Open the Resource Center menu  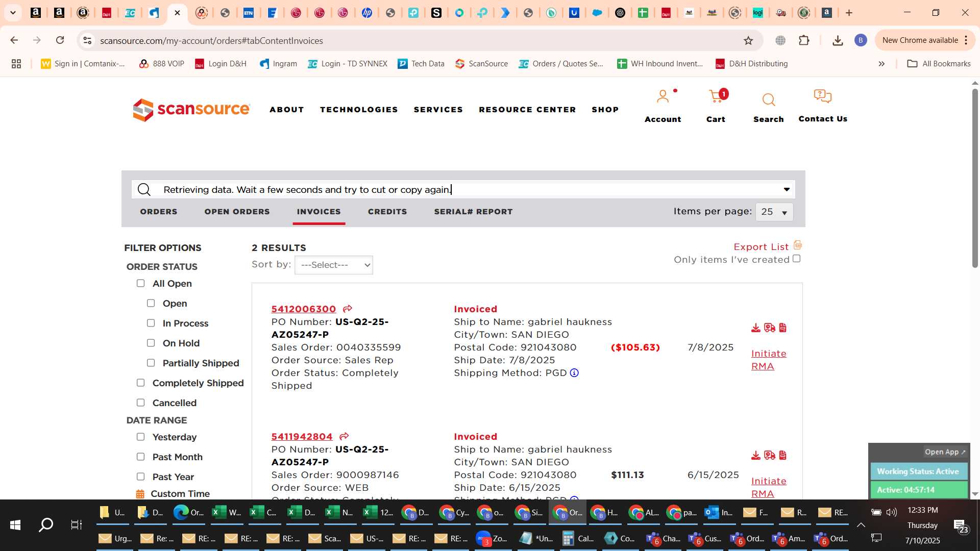pos(527,110)
